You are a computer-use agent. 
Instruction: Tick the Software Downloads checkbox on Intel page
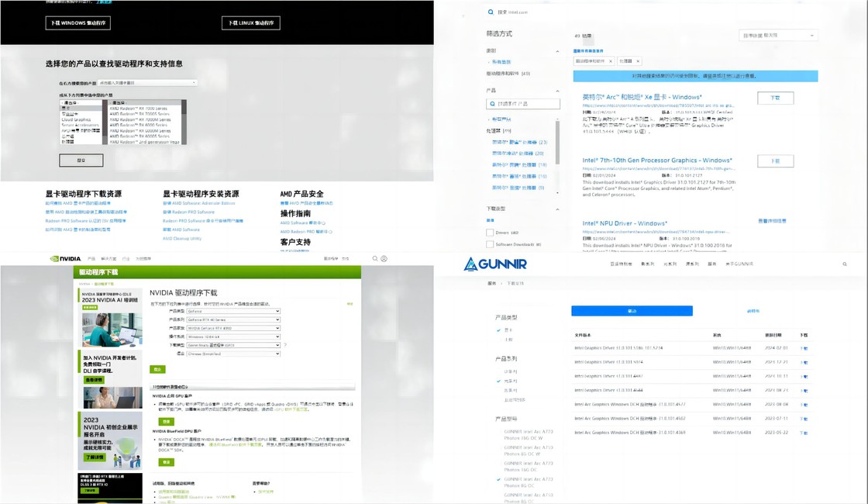coord(490,244)
